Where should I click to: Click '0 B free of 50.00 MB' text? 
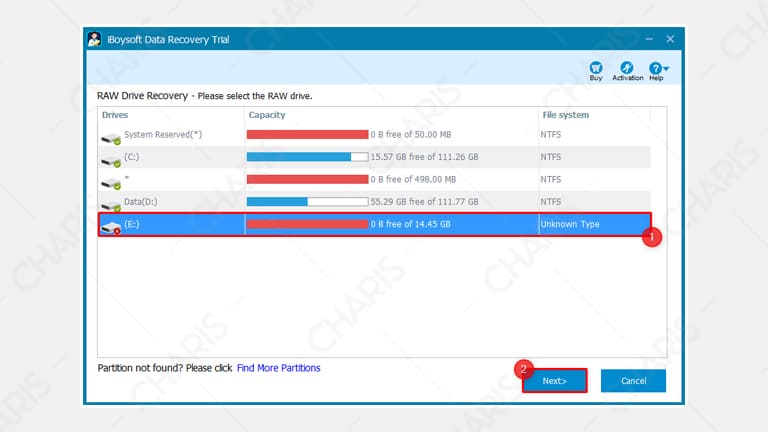coord(410,134)
